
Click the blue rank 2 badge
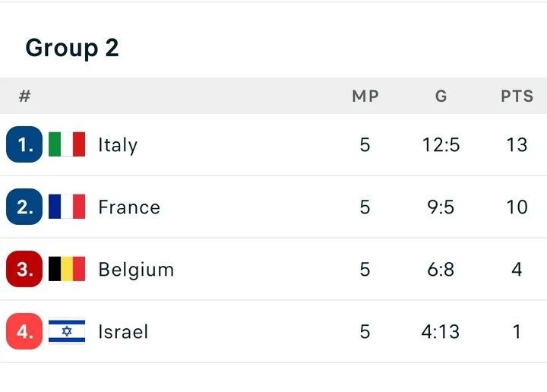click(24, 207)
